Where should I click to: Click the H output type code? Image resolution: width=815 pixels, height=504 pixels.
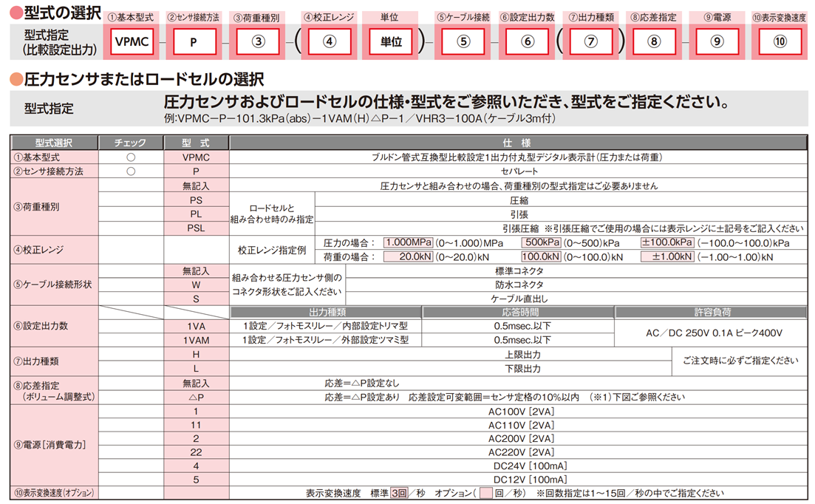tap(196, 355)
